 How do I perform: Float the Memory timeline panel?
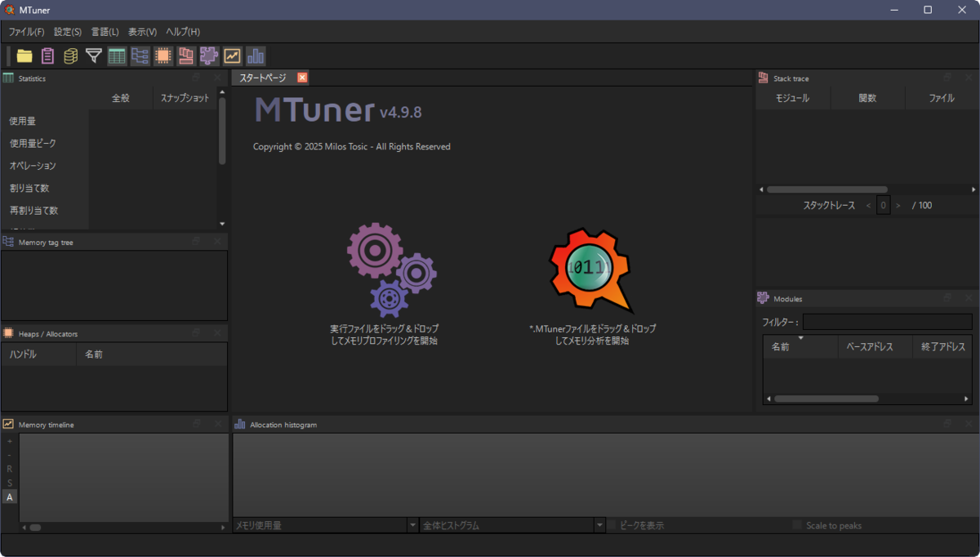point(196,424)
